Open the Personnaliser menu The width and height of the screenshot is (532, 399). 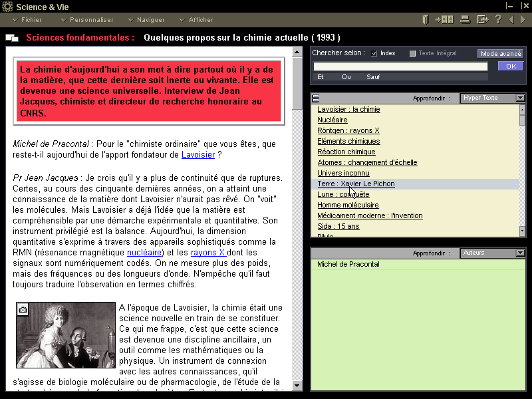[87, 20]
